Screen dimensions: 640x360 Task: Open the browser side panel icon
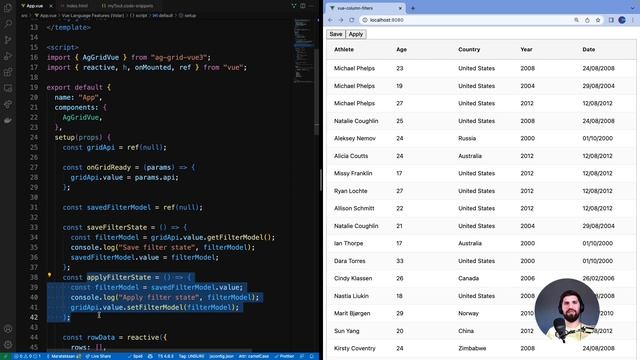click(611, 20)
